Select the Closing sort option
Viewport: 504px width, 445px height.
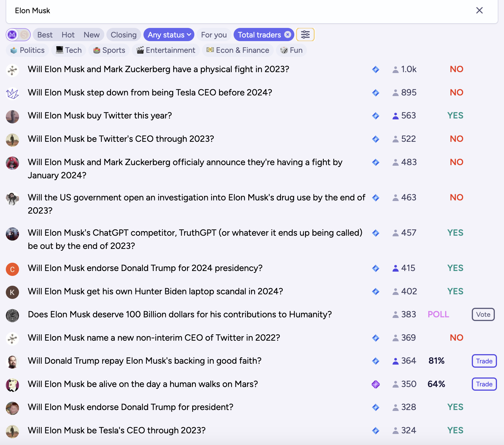click(x=124, y=35)
